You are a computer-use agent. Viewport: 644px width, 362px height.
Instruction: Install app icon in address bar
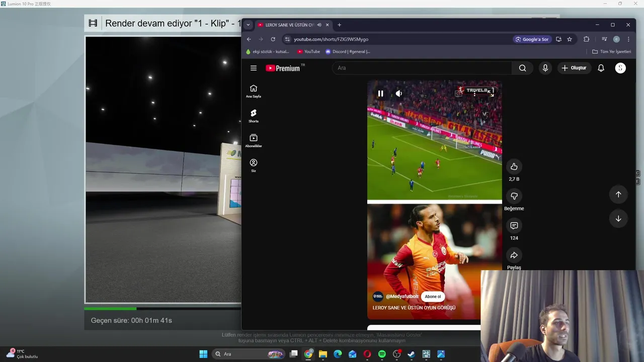click(558, 39)
